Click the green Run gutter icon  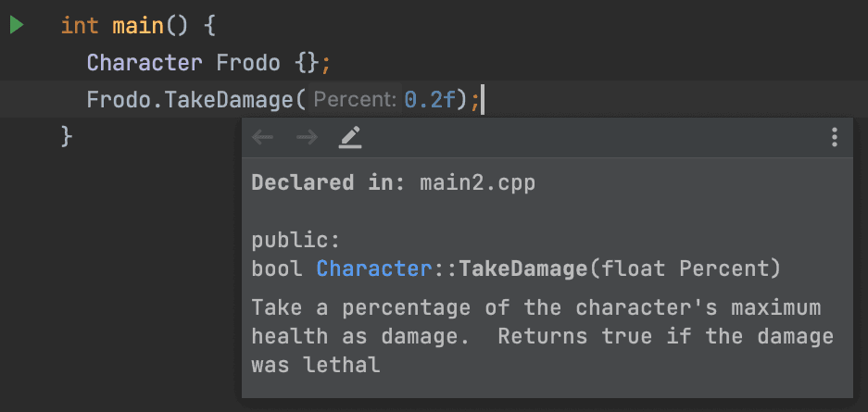point(17,25)
